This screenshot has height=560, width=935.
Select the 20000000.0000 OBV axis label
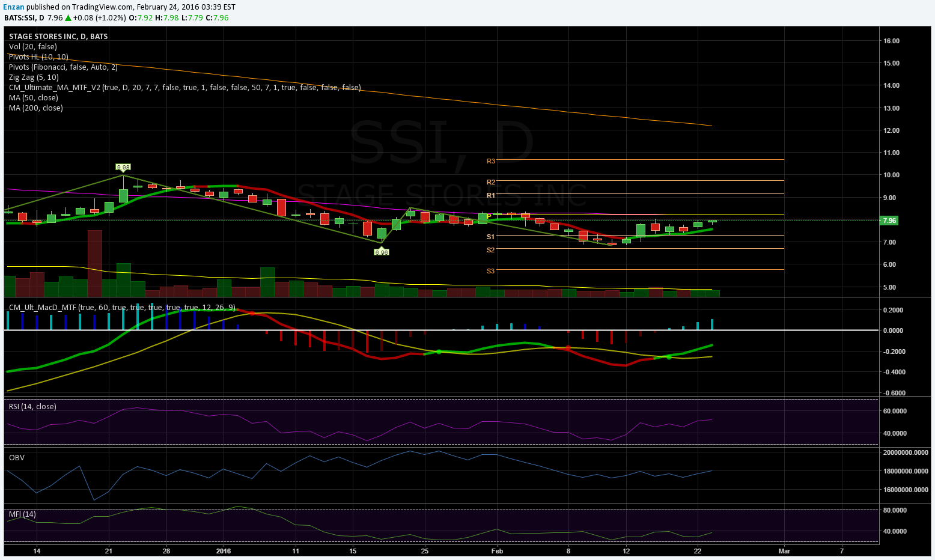[905, 452]
